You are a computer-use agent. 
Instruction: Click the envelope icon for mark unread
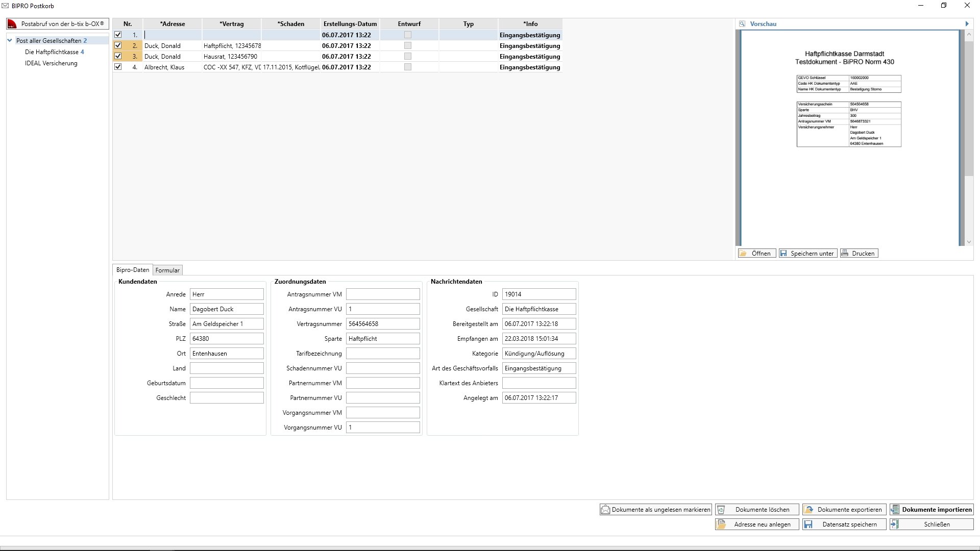pos(605,510)
